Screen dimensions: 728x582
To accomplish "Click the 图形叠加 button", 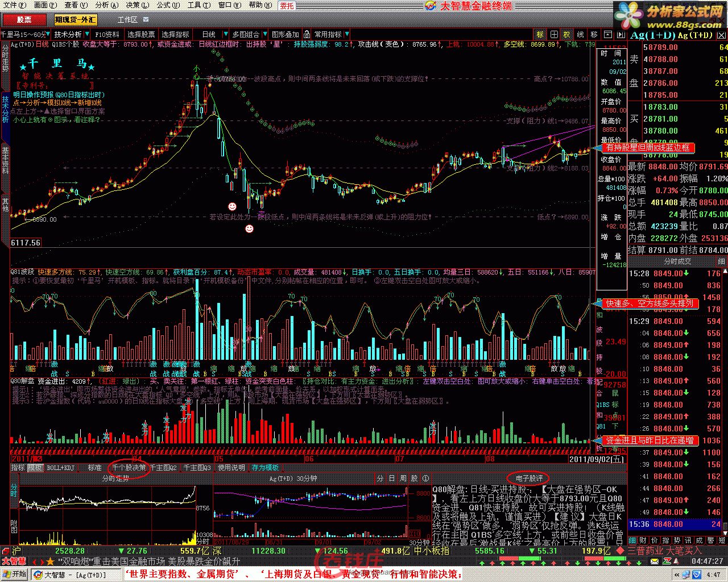I will (x=286, y=35).
